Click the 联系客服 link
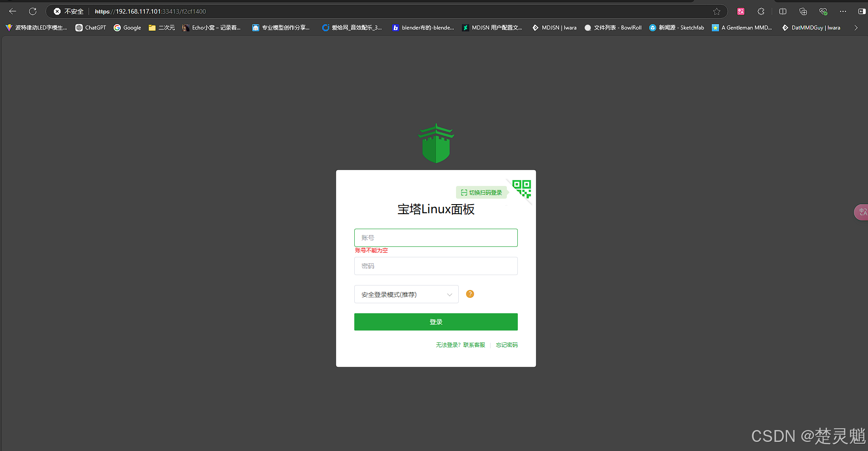Viewport: 868px width, 451px height. (474, 345)
